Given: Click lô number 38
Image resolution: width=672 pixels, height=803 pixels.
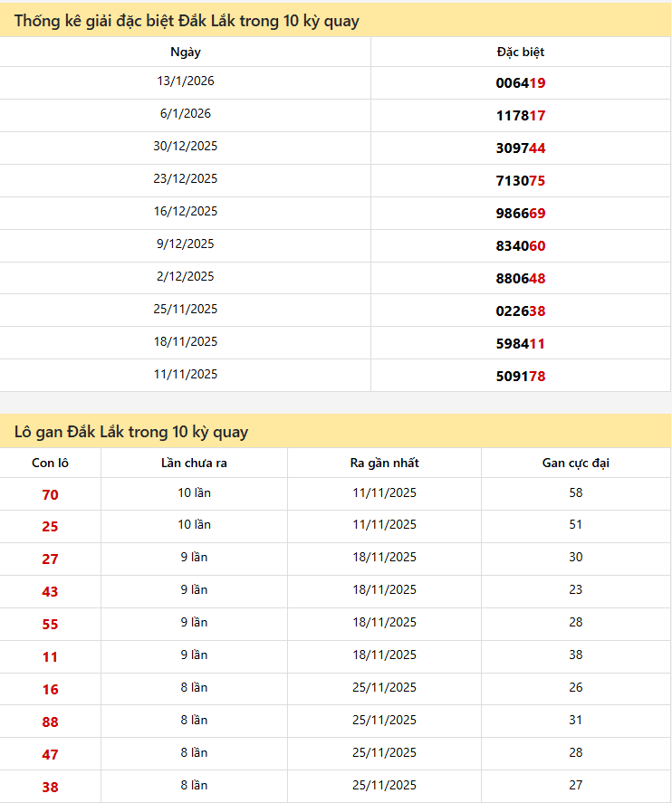Looking at the screenshot, I should pyautogui.click(x=50, y=788).
